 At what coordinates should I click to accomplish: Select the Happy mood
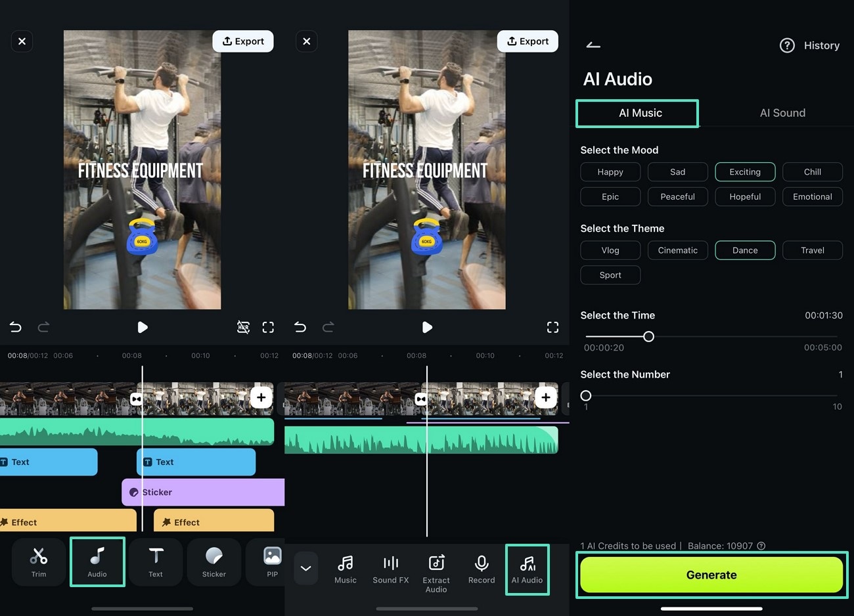click(610, 172)
